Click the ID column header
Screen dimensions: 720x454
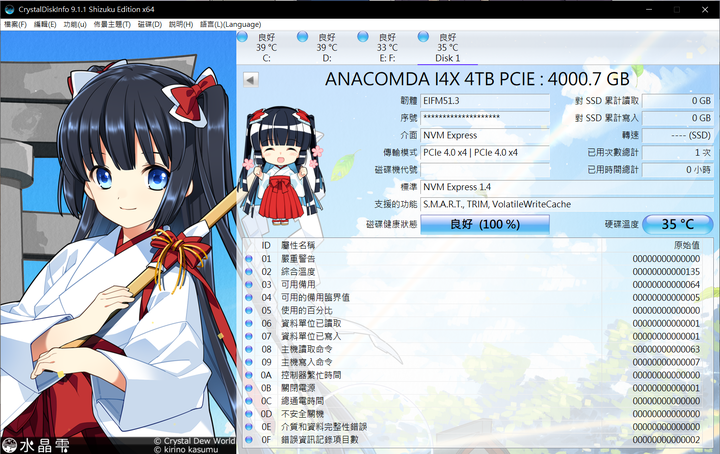(x=266, y=246)
